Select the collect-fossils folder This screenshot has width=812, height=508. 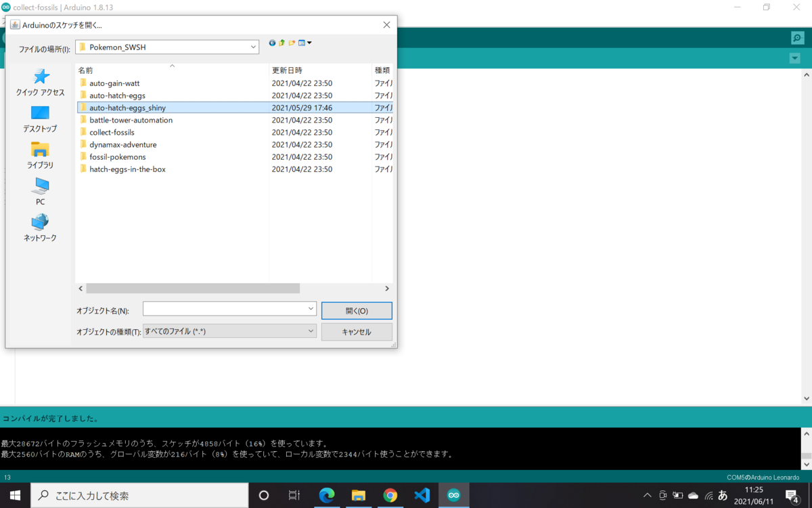112,132
